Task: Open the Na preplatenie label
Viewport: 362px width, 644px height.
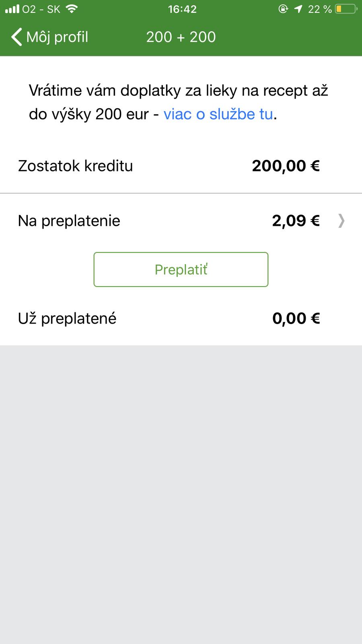Action: pos(69,221)
